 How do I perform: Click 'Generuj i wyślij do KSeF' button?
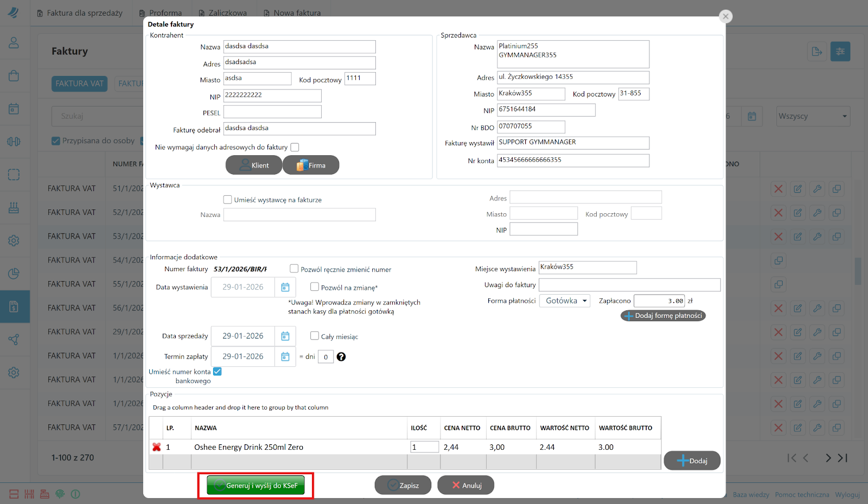pyautogui.click(x=256, y=486)
